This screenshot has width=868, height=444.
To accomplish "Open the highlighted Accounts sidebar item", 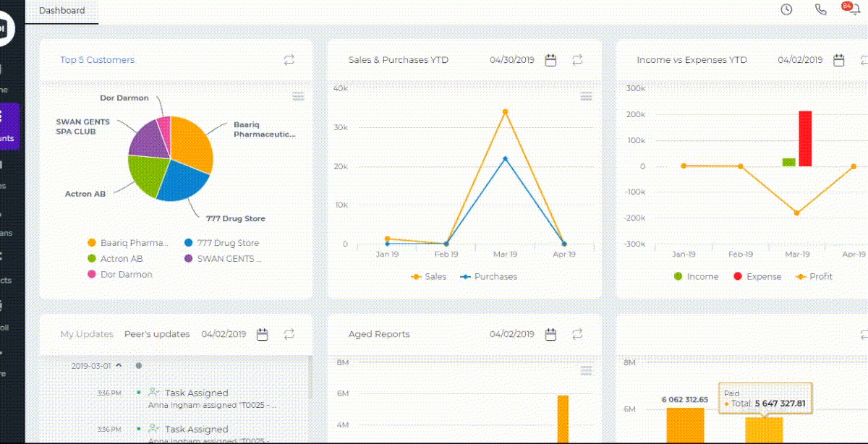I will click(x=9, y=126).
